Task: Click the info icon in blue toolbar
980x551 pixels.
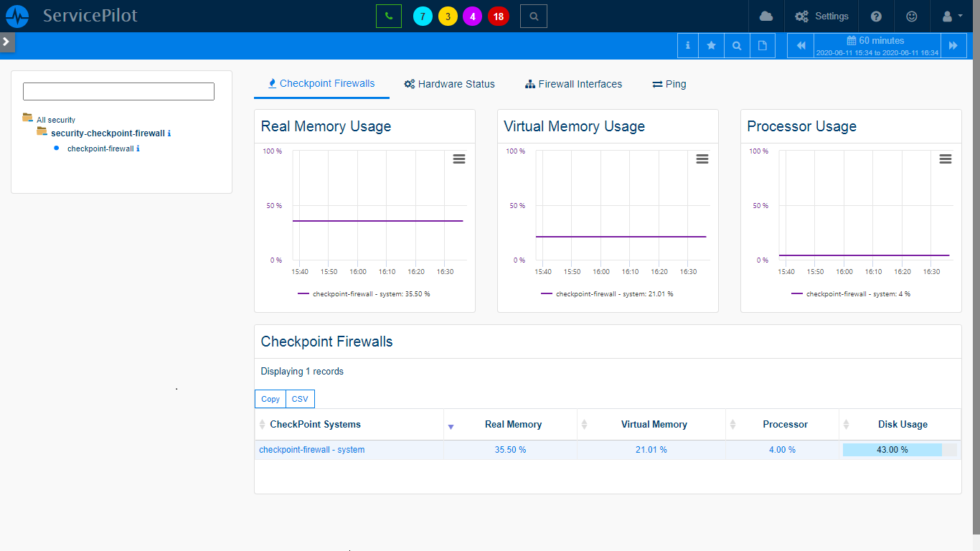Action: click(688, 45)
